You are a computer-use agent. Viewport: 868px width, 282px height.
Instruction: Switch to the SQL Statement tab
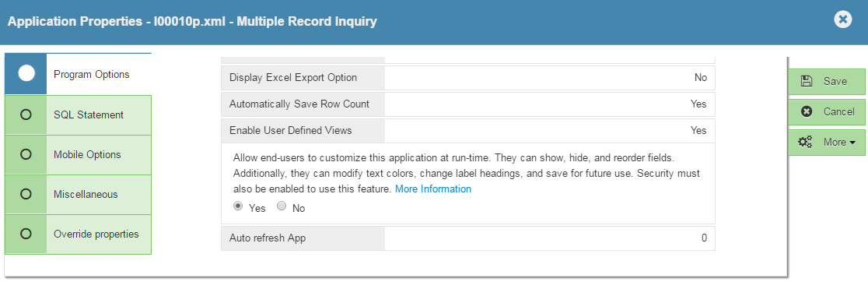click(78, 115)
